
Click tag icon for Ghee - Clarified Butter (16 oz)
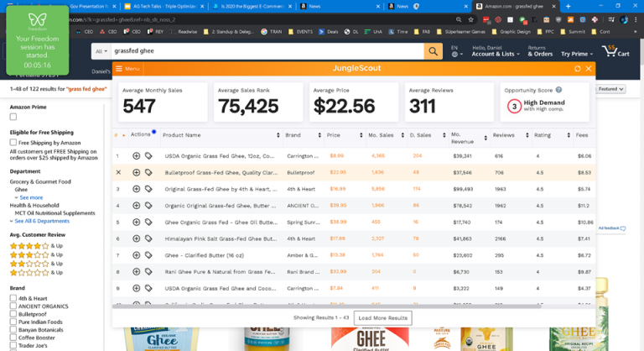(x=148, y=255)
